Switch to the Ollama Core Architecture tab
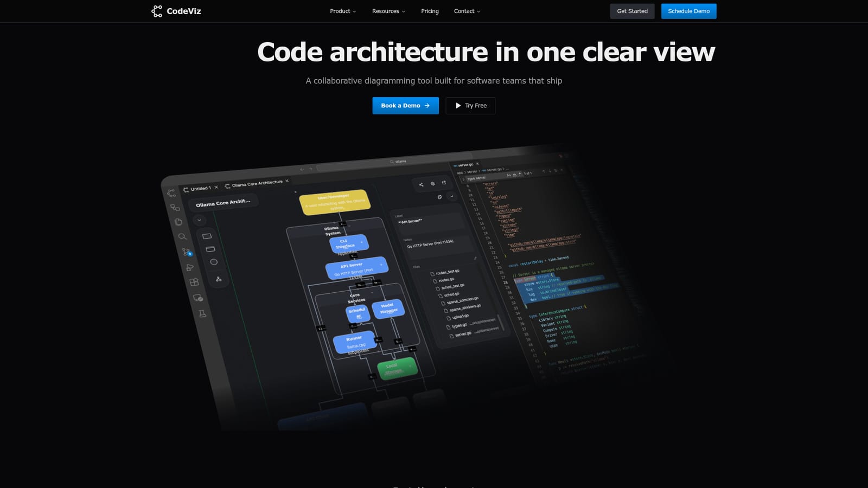 [257, 183]
